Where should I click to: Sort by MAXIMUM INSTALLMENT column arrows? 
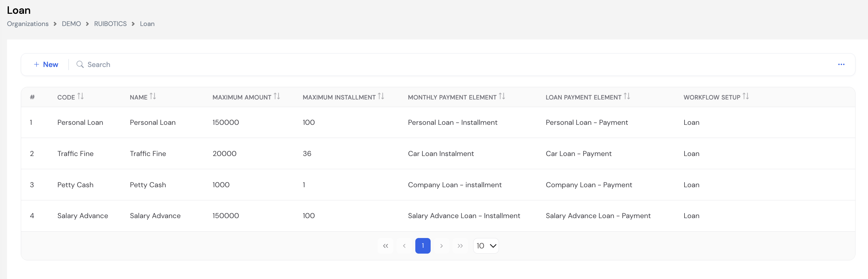381,97
